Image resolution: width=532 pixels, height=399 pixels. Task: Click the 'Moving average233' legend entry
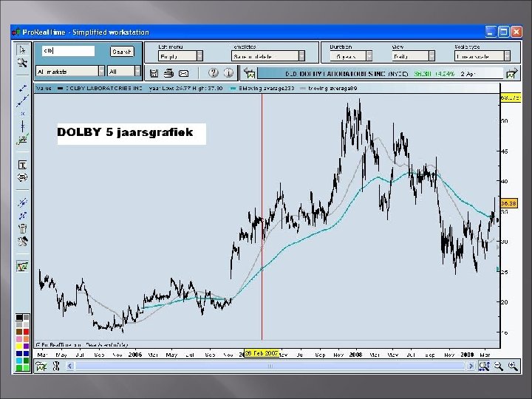point(262,88)
